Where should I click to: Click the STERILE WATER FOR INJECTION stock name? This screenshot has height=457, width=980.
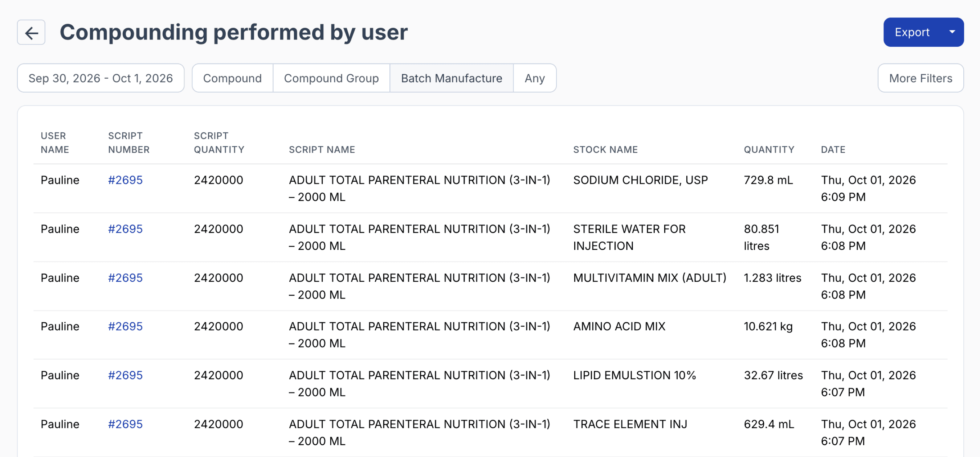(629, 237)
